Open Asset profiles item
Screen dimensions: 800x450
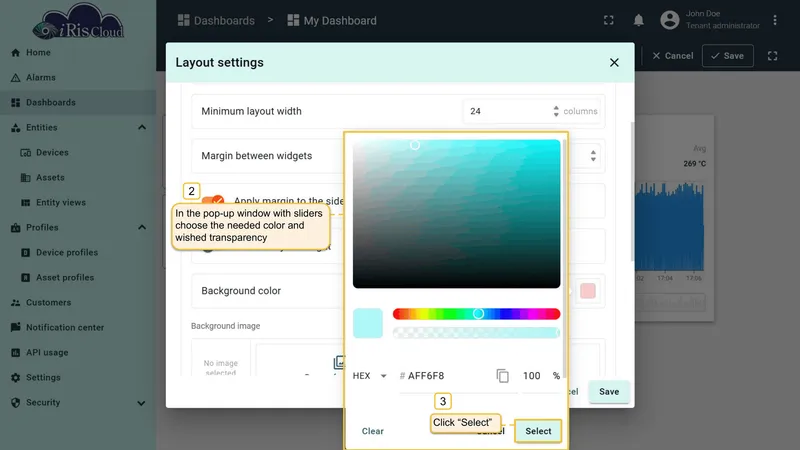65,278
